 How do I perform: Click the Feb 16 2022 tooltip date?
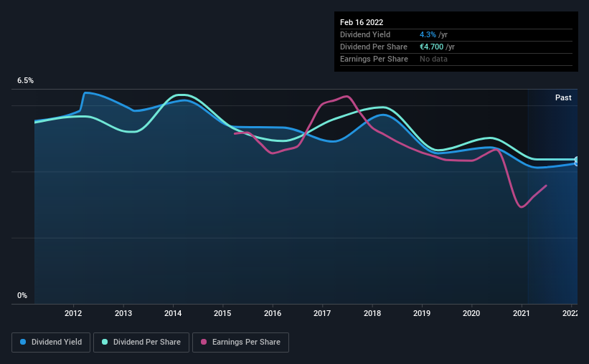[362, 22]
